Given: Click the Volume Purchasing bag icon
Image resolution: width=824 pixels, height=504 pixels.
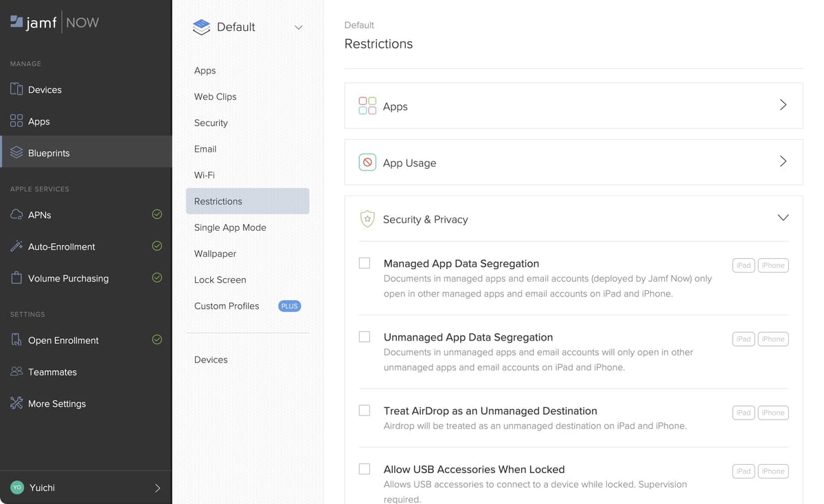Looking at the screenshot, I should (16, 277).
